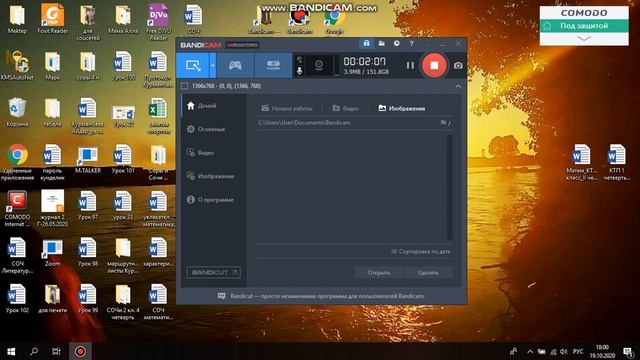Open Task View on taskbar
The image size is (640, 360).
[56, 351]
